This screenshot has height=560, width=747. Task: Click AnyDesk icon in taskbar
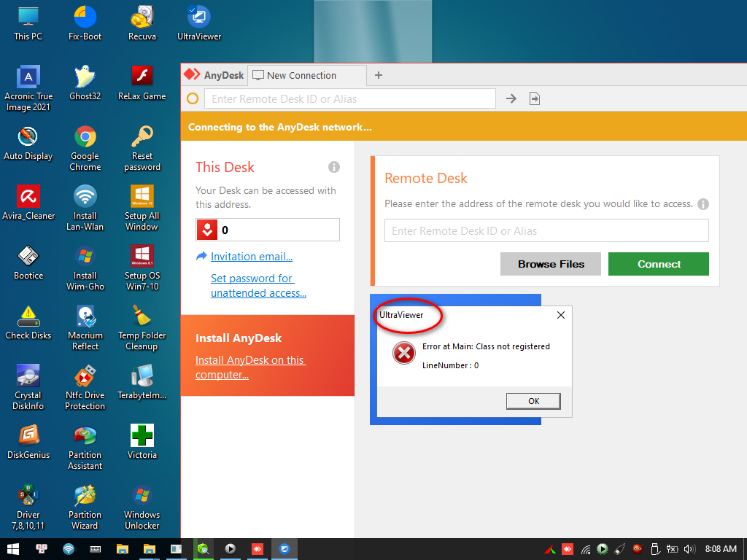pyautogui.click(x=258, y=549)
